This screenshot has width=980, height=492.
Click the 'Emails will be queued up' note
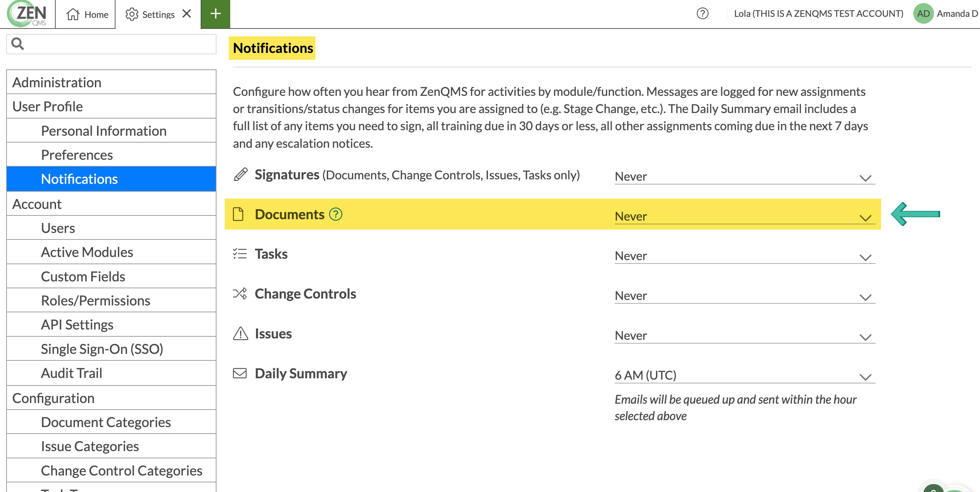735,407
